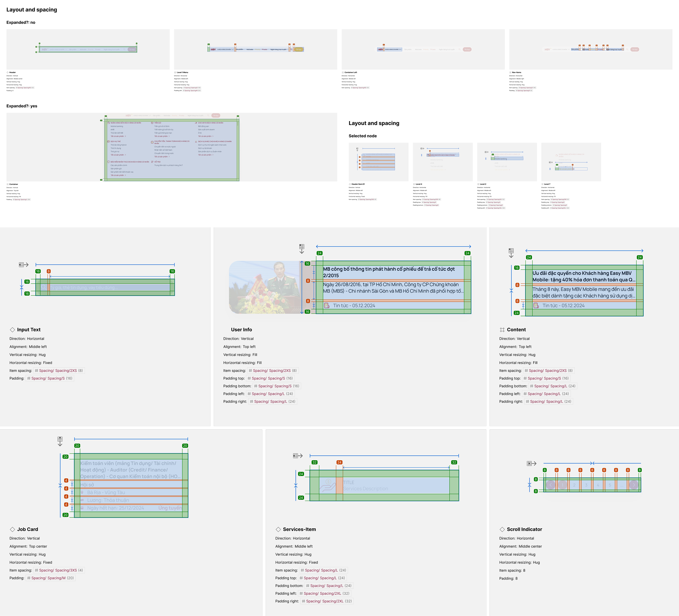Click the search magnifier icon in Input Text field
This screenshot has height=616, width=679.
point(44,287)
